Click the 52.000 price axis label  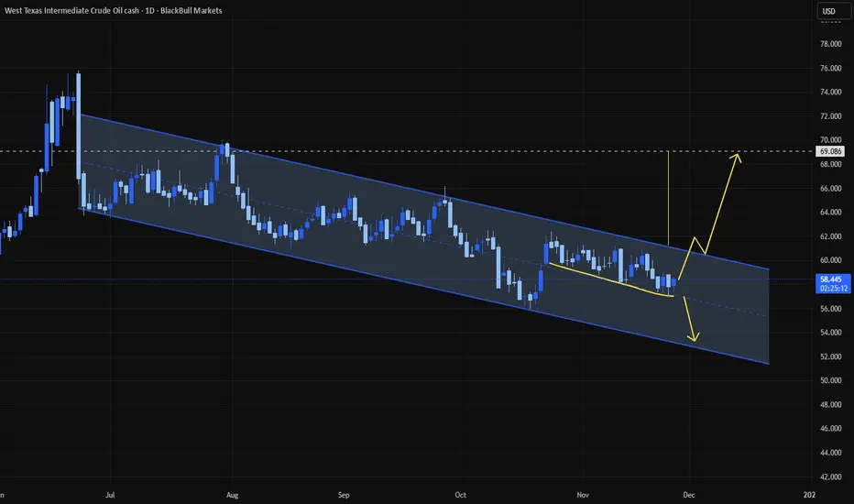point(830,356)
